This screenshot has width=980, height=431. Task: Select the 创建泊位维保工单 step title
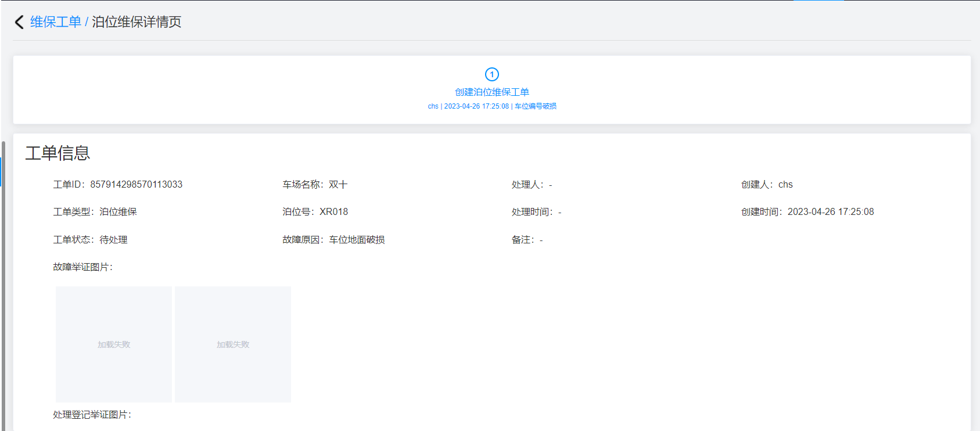click(x=491, y=92)
